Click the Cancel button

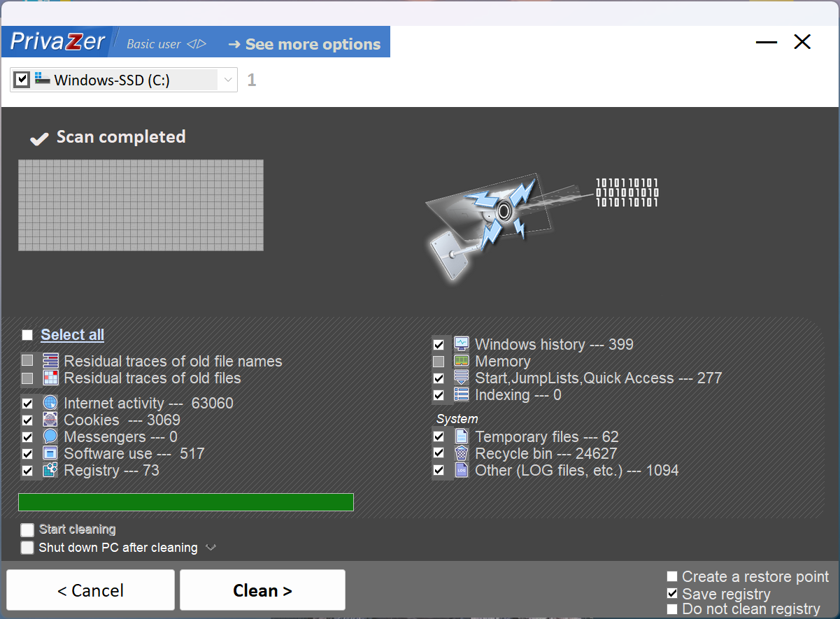[x=90, y=590]
